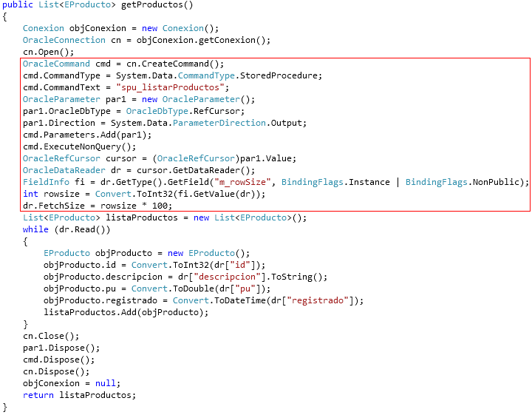This screenshot has height=415, width=532.
Task: Place cursor on cn.Open() line
Action: [x=48, y=52]
